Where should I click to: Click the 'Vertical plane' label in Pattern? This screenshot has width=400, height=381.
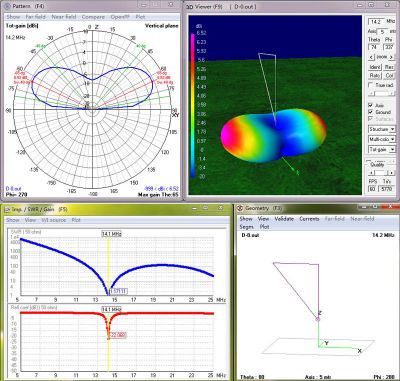(161, 26)
